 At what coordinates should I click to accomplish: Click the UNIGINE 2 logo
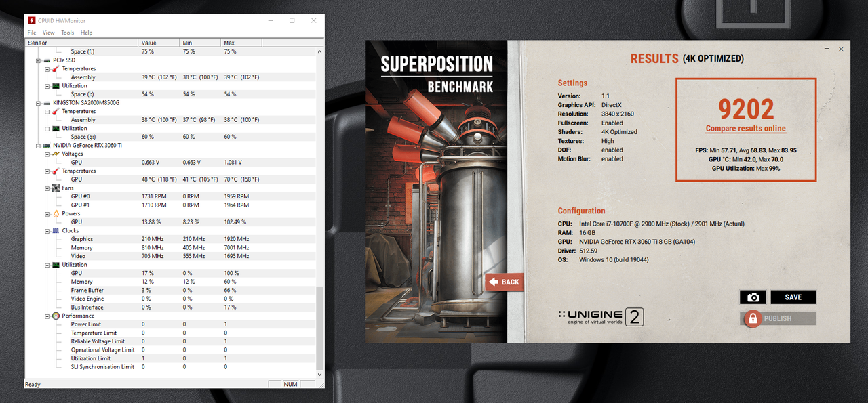[x=600, y=317]
